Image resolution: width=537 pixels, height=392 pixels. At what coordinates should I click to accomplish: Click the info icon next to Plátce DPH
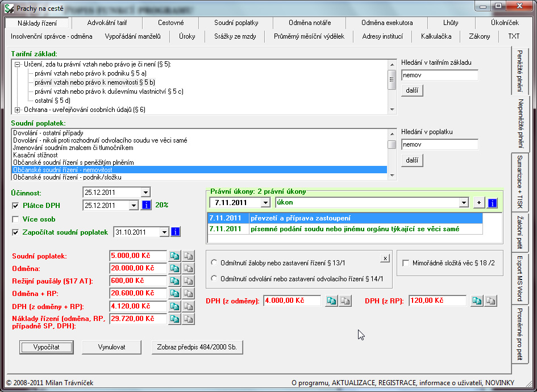145,205
